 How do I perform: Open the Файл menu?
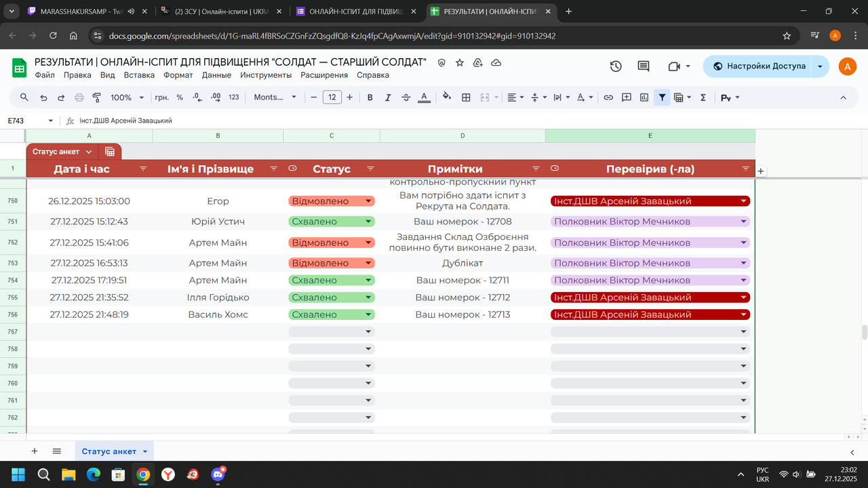click(45, 75)
